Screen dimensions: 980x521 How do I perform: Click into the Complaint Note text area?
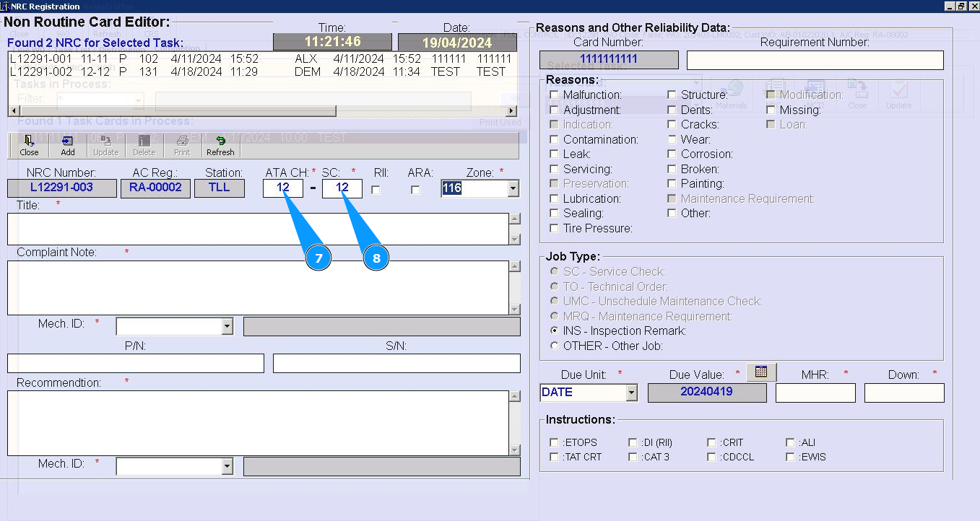point(258,287)
